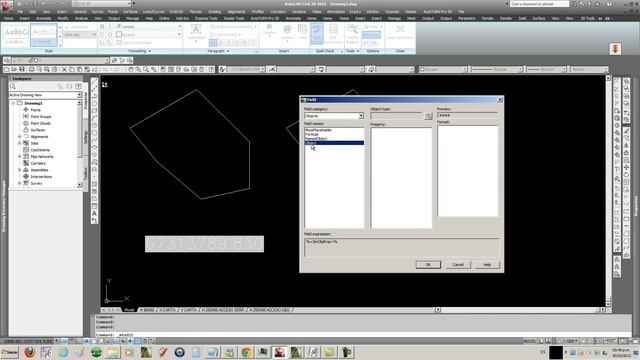Expand the Alignments tree node
Screen dimensions: 640x360
pyautogui.click(x=19, y=137)
